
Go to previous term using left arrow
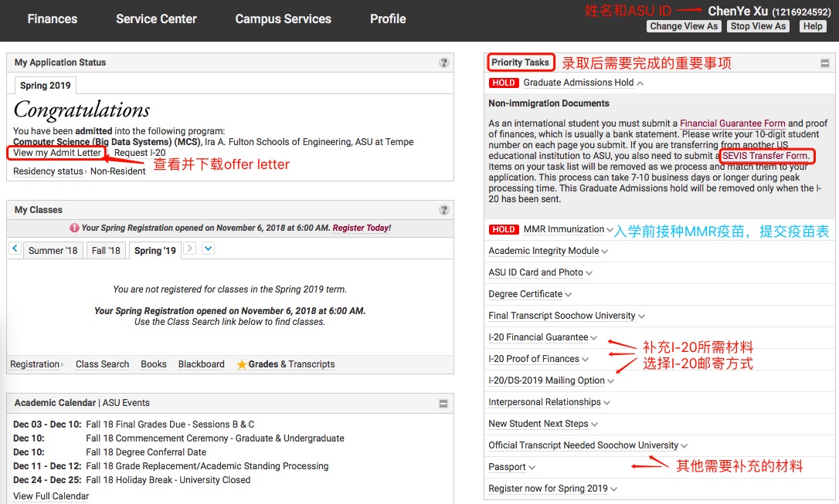pos(15,249)
